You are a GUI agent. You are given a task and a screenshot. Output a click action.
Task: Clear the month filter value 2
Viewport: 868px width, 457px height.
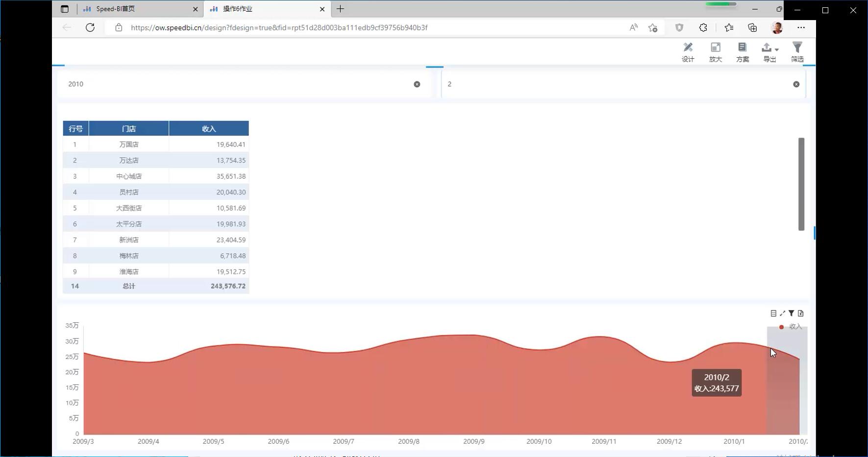pos(796,84)
